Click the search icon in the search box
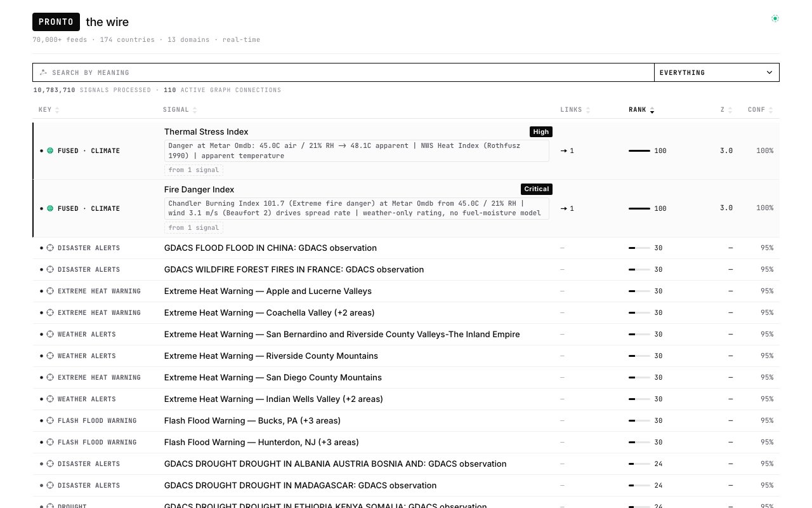This screenshot has width=812, height=508. pos(43,72)
